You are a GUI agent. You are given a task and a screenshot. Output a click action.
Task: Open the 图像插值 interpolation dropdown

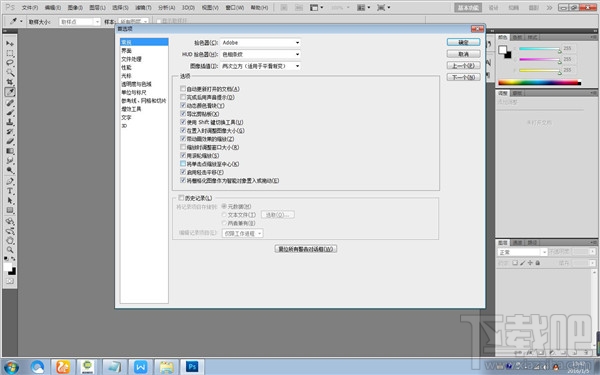pos(260,66)
